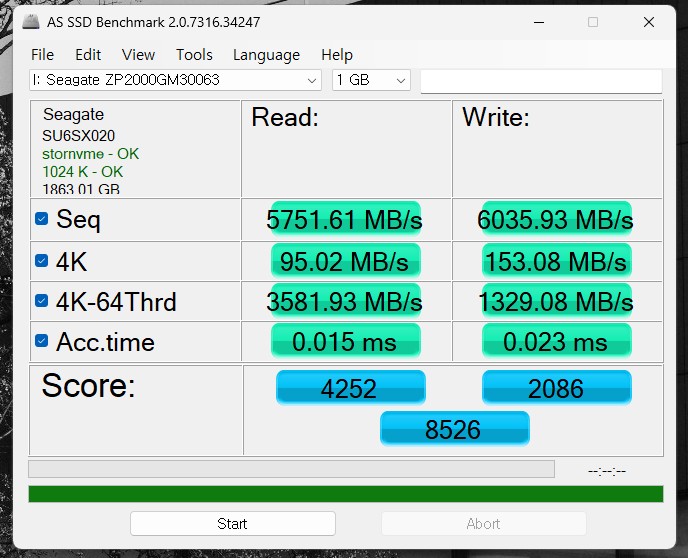Click the write access time 0.023 ms
This screenshot has height=558, width=688.
coord(556,341)
